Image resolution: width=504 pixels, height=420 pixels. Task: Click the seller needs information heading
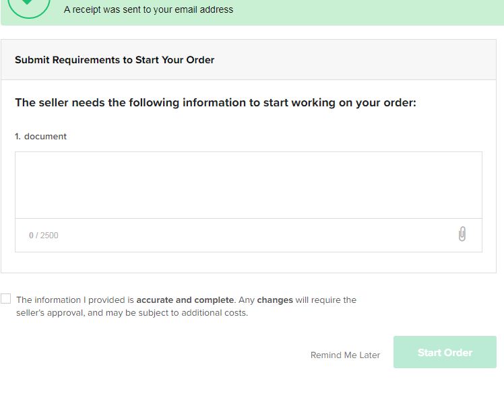[x=216, y=103]
